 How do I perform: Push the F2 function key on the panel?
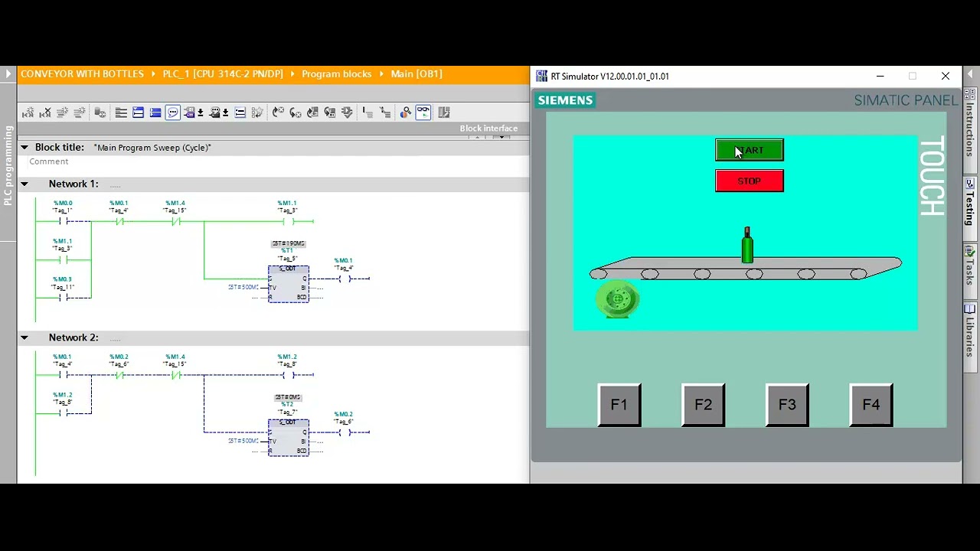[703, 404]
